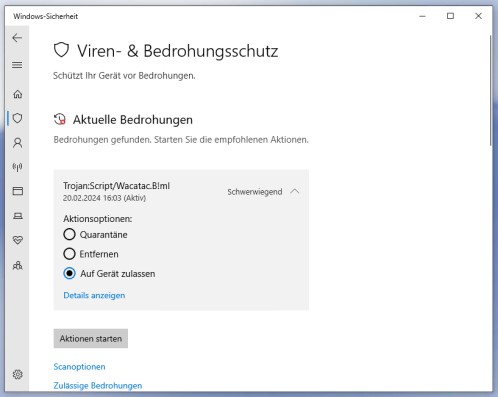Maximize the Windows-Sicherheit window
Image resolution: width=498 pixels, height=397 pixels.
coord(450,16)
